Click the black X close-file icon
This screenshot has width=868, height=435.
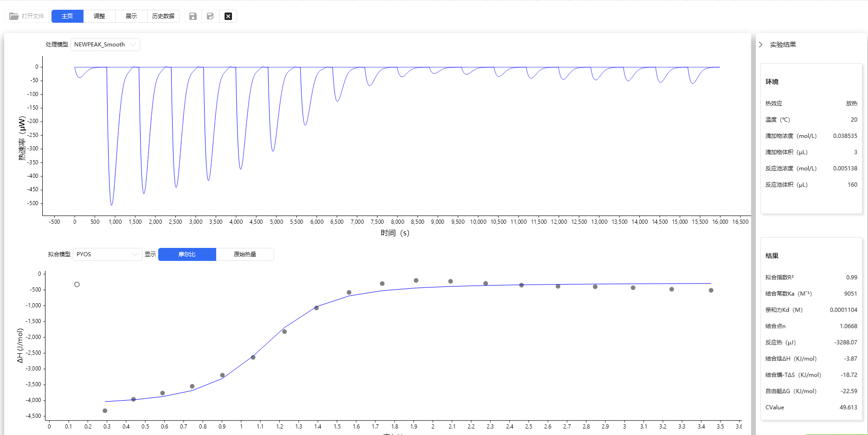(228, 16)
